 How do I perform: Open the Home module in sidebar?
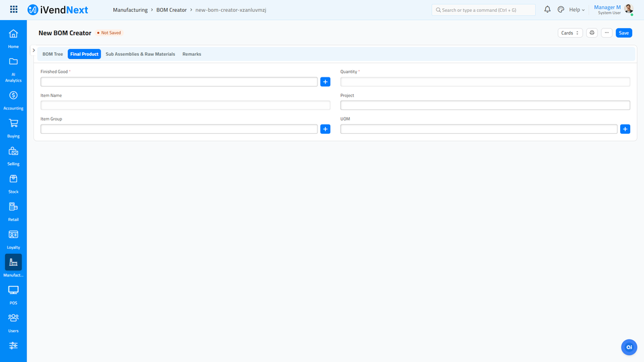point(13,38)
